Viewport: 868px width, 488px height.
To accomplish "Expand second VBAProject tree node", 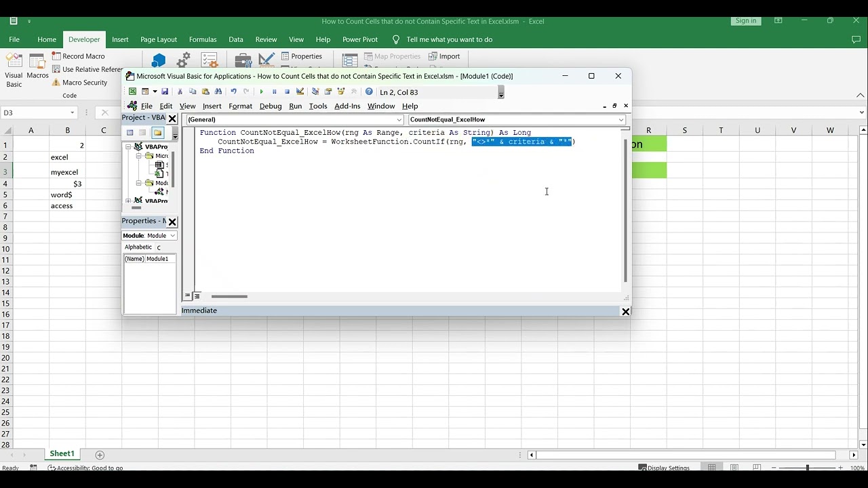I will tap(128, 201).
